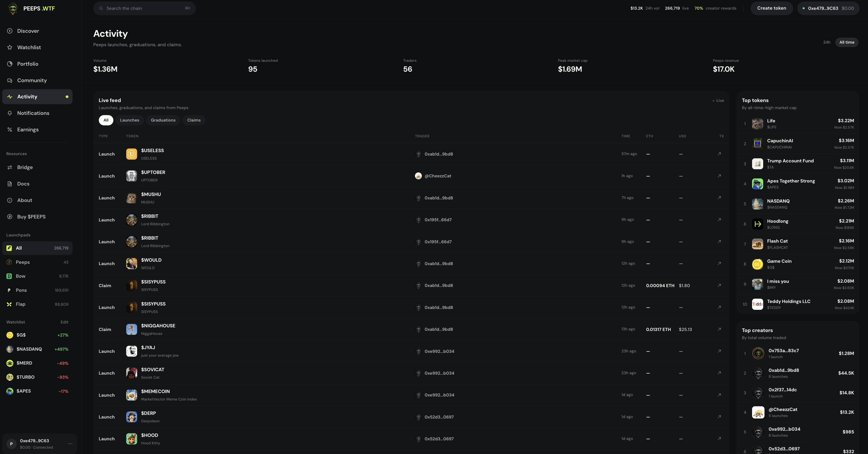The height and width of the screenshot is (454, 868).
Task: Click the About info icon
Action: coord(10,200)
